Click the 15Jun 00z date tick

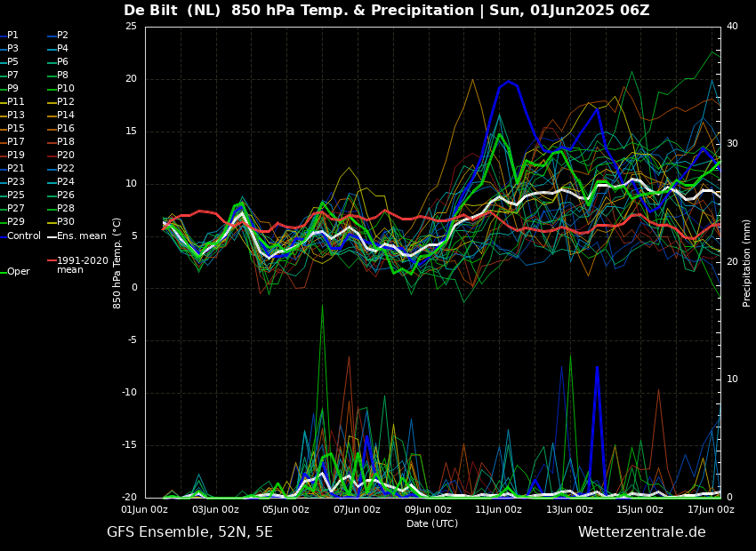[639, 509]
